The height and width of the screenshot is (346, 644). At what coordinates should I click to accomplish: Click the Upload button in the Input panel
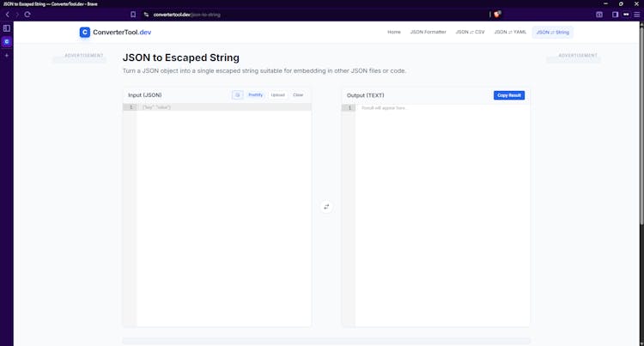pos(277,95)
